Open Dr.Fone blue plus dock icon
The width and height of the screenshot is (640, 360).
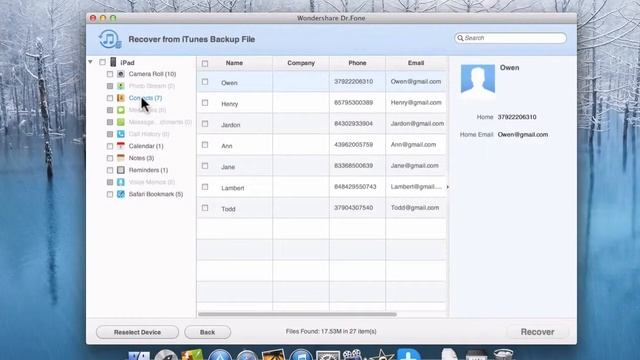(409, 355)
